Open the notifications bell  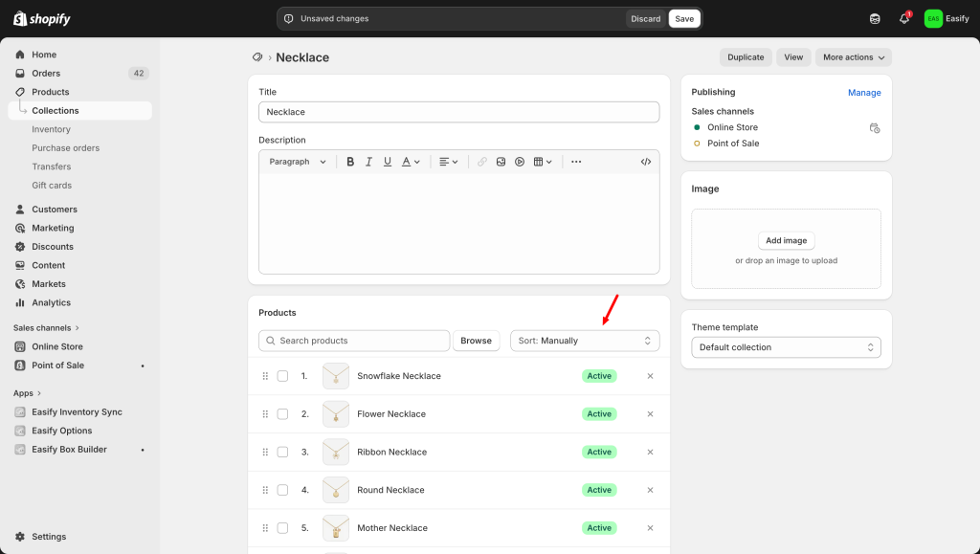point(903,18)
